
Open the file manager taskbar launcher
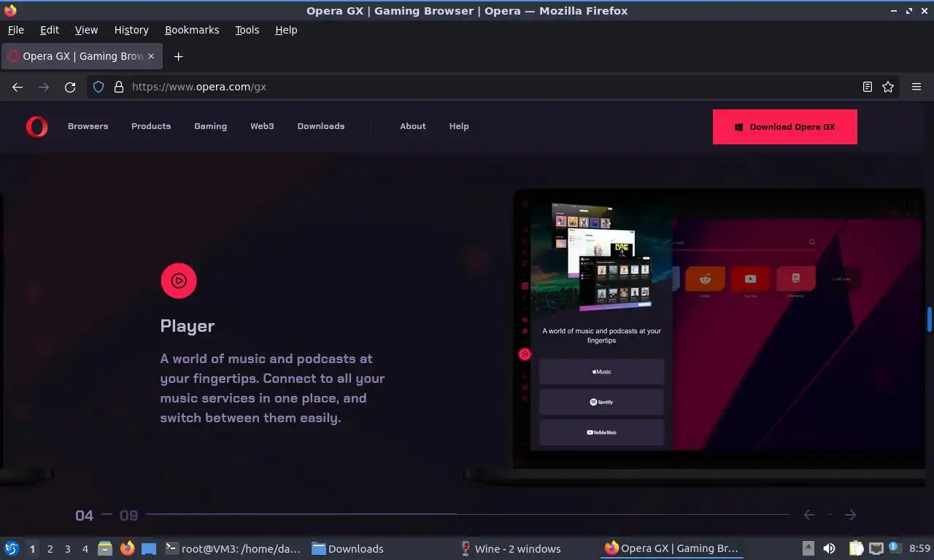pos(105,548)
